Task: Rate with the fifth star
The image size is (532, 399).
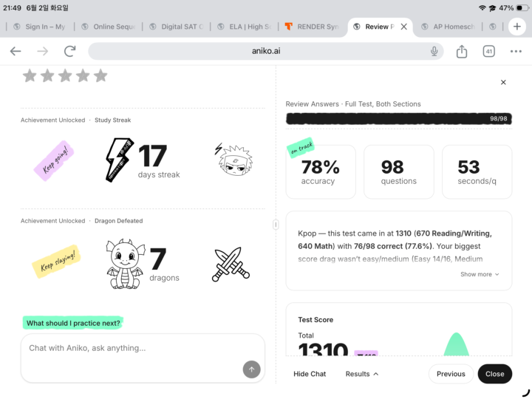Action: tap(100, 75)
